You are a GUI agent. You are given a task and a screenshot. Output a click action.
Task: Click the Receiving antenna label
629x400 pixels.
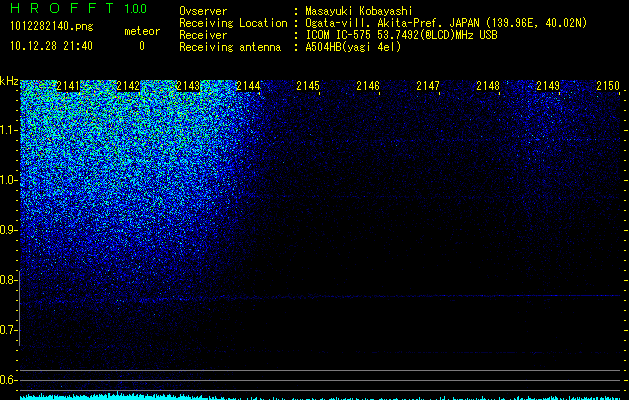click(x=230, y=47)
